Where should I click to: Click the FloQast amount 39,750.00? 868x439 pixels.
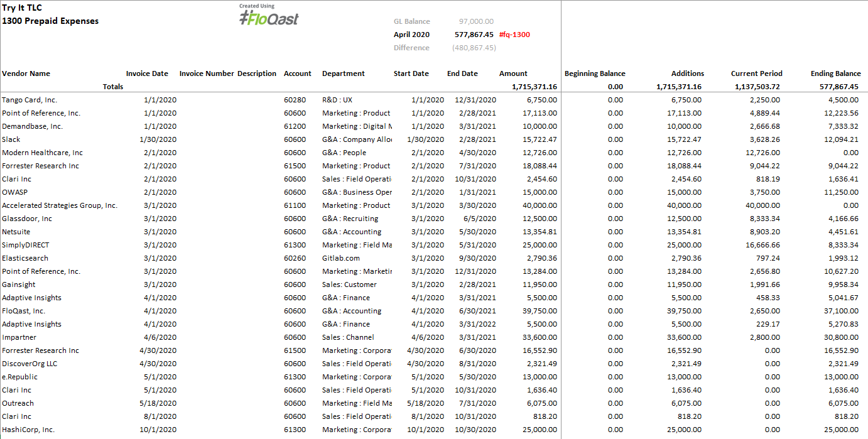pos(540,311)
